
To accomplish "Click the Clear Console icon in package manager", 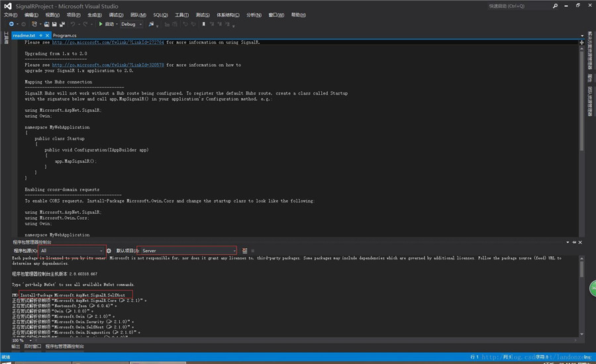I will [x=244, y=251].
